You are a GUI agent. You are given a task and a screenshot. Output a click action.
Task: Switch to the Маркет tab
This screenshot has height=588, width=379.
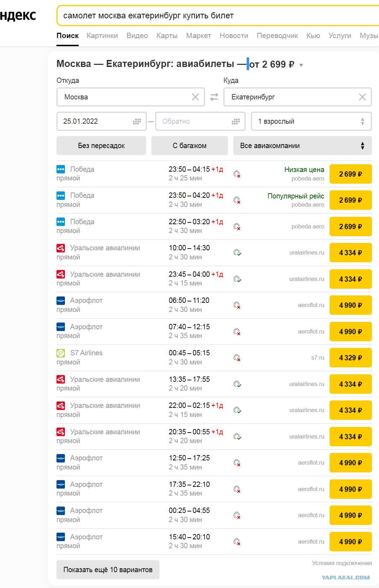pyautogui.click(x=199, y=36)
